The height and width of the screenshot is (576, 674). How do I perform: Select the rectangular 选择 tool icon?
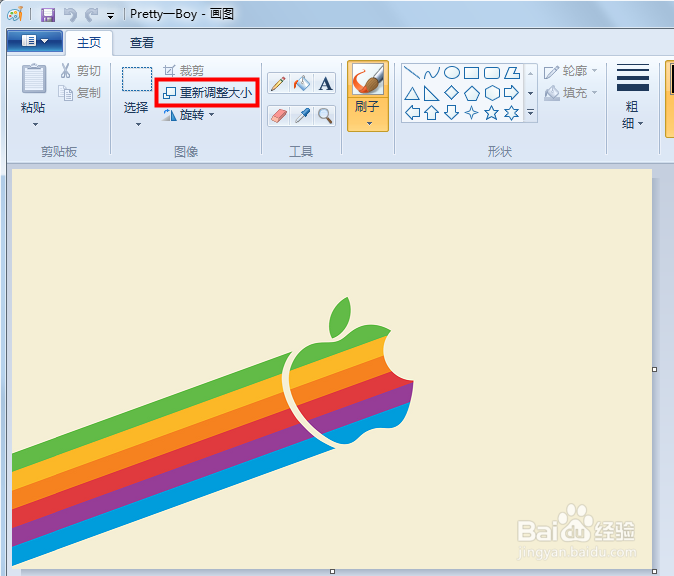[x=137, y=79]
